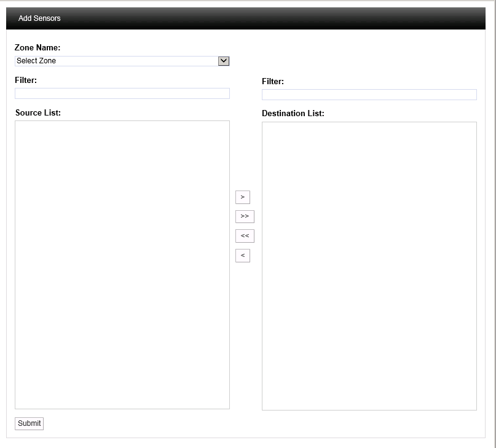
Task: Click the Destination List label
Action: (293, 114)
